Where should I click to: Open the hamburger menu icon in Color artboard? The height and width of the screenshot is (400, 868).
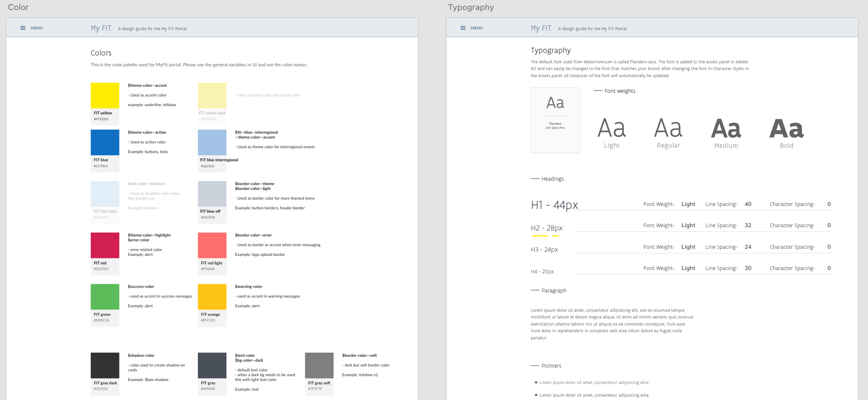click(23, 28)
